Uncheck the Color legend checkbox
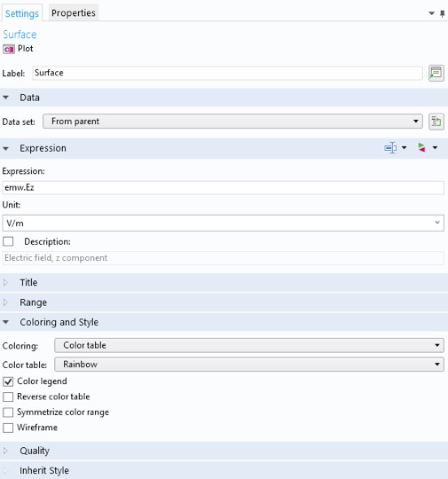Viewport: 448px width, 479px height. click(x=8, y=381)
